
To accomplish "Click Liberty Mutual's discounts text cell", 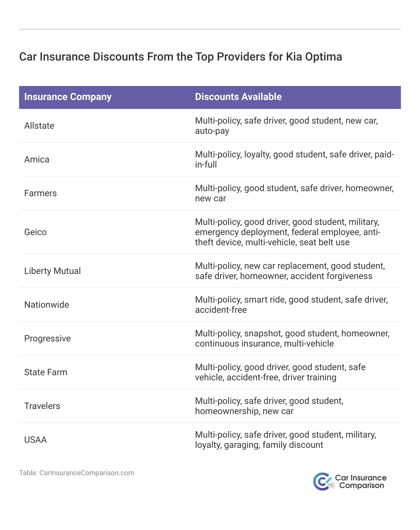I will [290, 271].
